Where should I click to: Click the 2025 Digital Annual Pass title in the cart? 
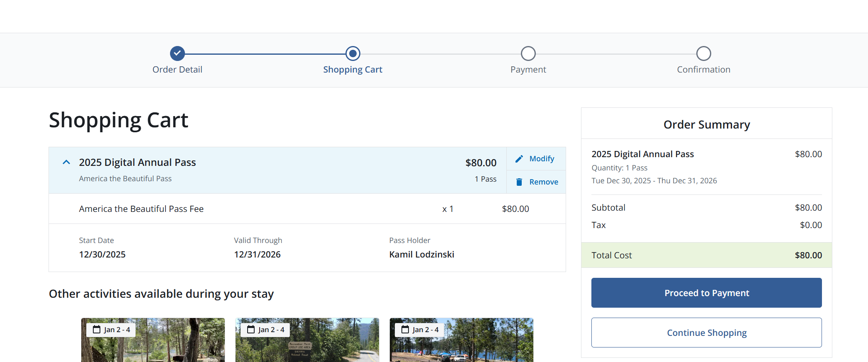point(137,162)
